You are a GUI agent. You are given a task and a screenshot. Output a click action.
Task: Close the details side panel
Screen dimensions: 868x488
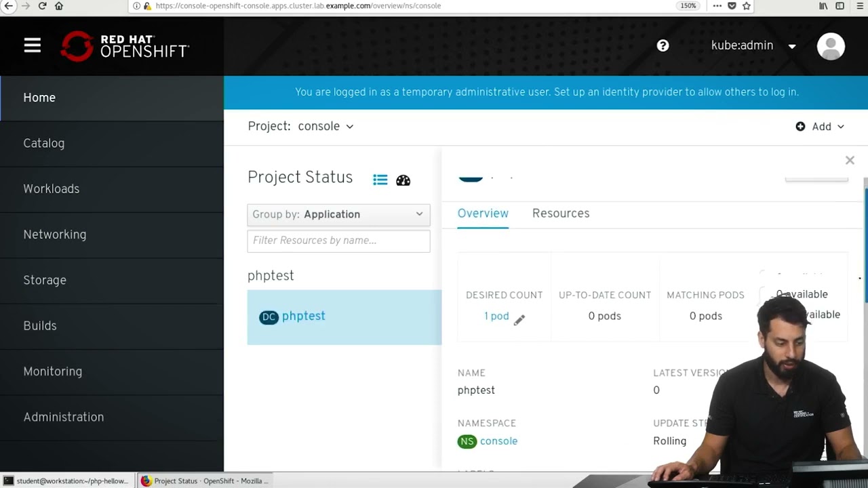tap(850, 161)
